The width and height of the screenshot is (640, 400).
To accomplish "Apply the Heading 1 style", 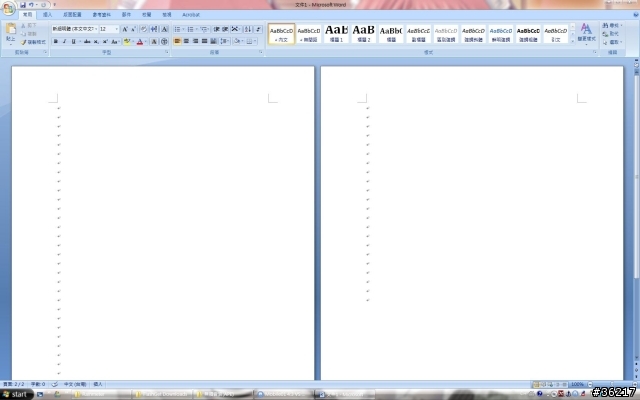I will [336, 33].
